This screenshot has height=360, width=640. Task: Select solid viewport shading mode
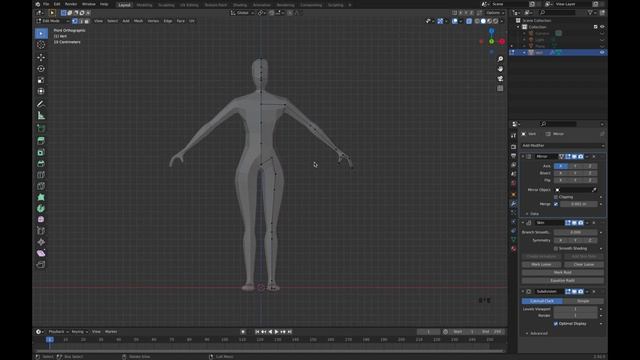pyautogui.click(x=483, y=21)
